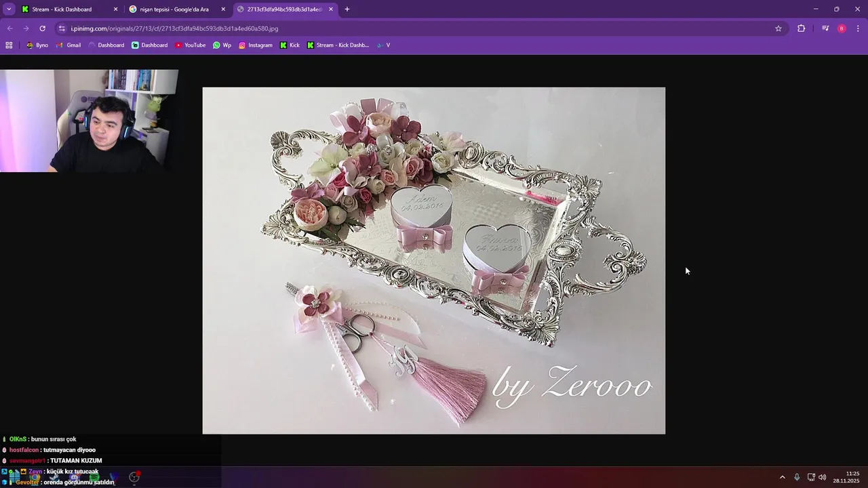Close the pinimg image tab
The height and width of the screenshot is (488, 868).
[331, 9]
